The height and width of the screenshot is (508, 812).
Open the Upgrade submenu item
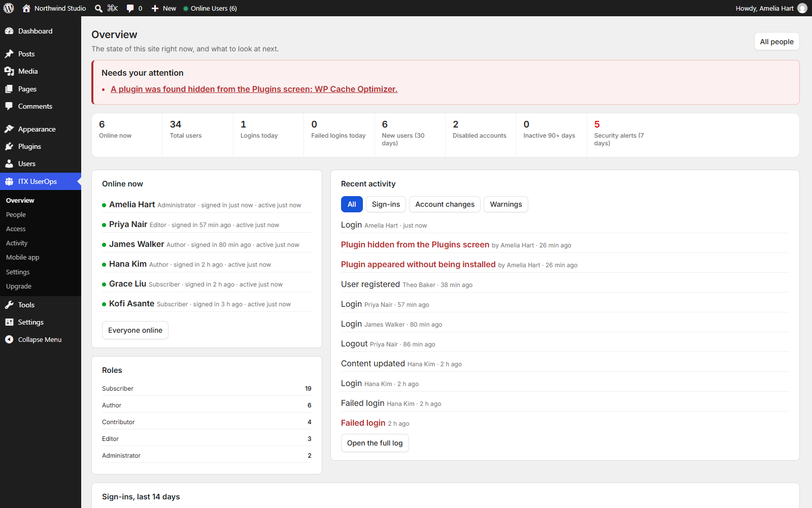coord(19,287)
